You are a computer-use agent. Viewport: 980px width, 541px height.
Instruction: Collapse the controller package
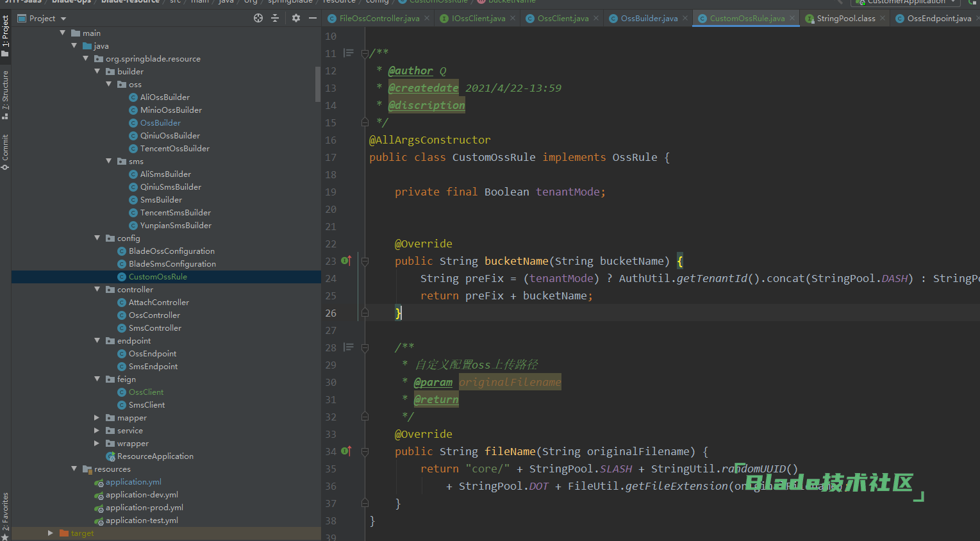[97, 289]
